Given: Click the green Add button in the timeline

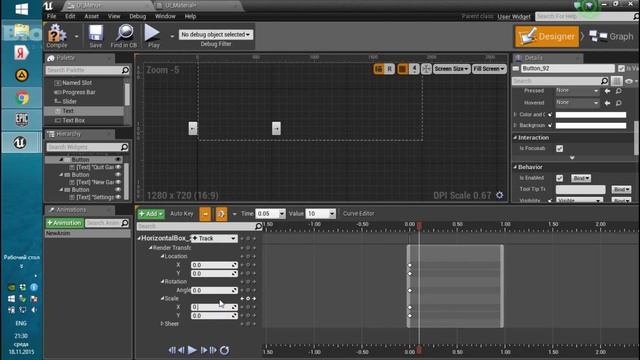Looking at the screenshot, I should point(151,213).
